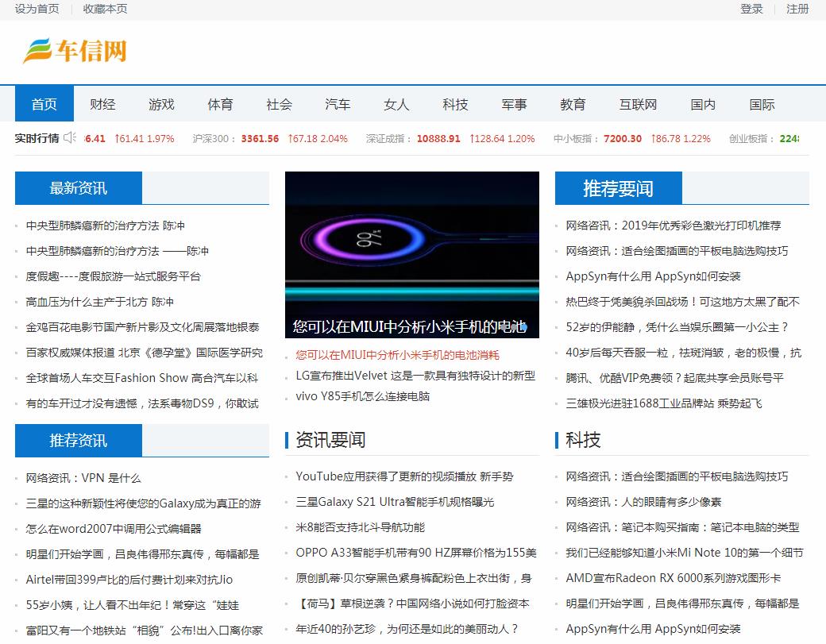Click the 科技 section heading above the article list

(583, 440)
